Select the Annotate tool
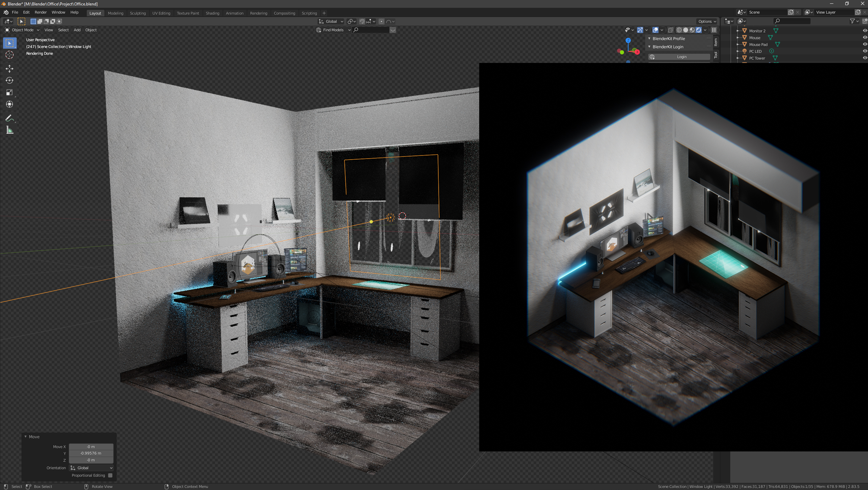Screen dimensions: 868x490 (x=9, y=118)
